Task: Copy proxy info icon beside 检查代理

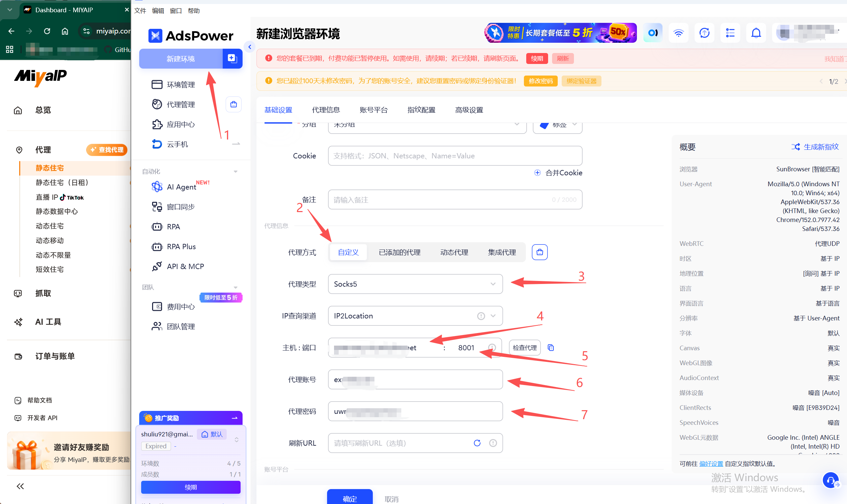Action: coord(551,348)
